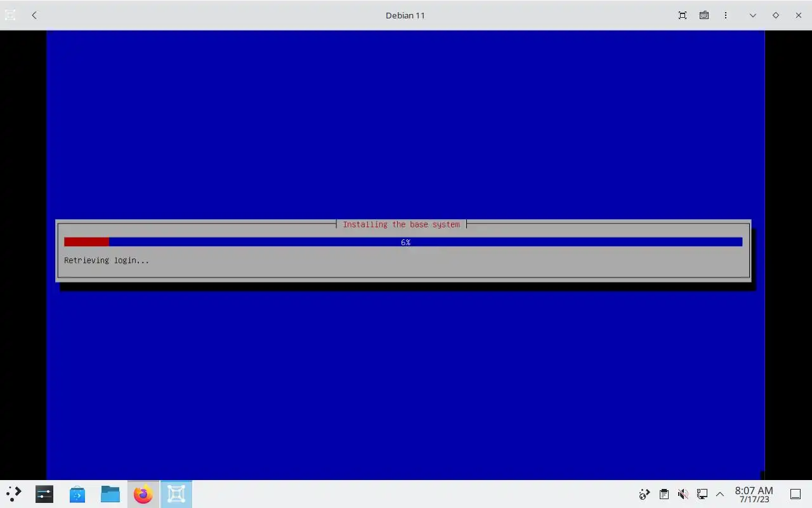Image resolution: width=812 pixels, height=508 pixels.
Task: Open the three-dot box options menu
Action: (x=726, y=15)
